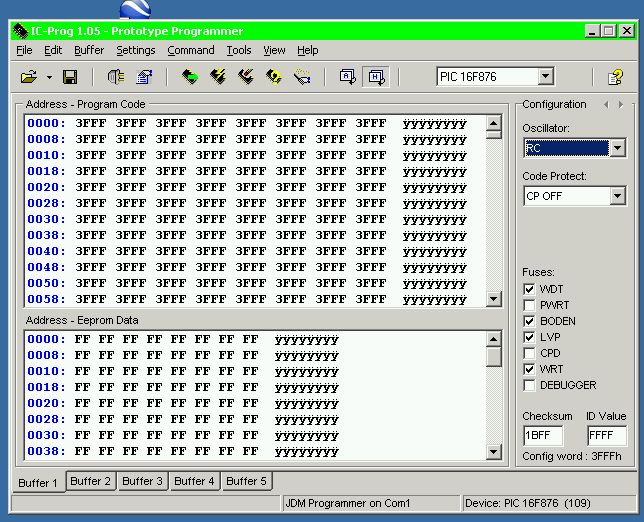Open the Settings menu

(136, 50)
